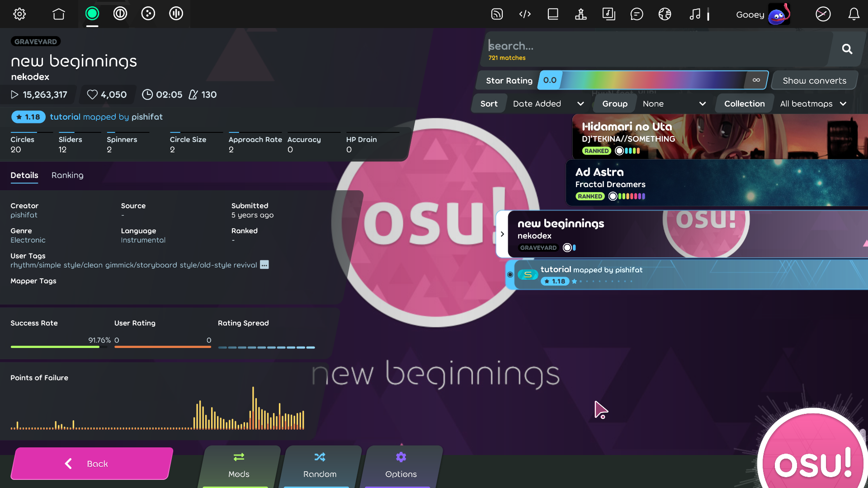Click the 02:05 length indicator
868x488 pixels.
click(x=162, y=94)
